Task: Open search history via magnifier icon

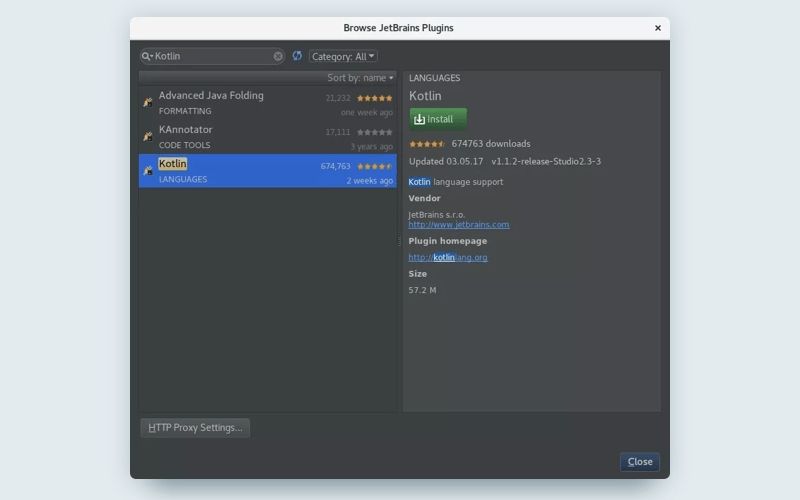Action: (147, 56)
